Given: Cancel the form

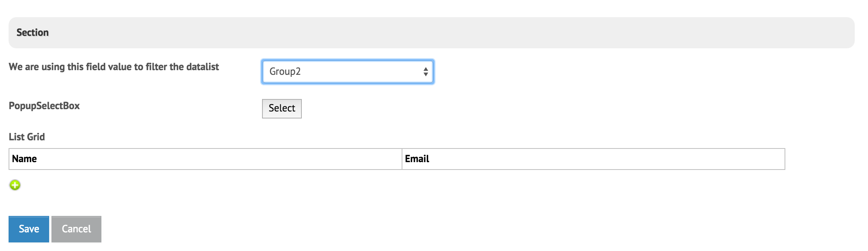Looking at the screenshot, I should [x=76, y=229].
